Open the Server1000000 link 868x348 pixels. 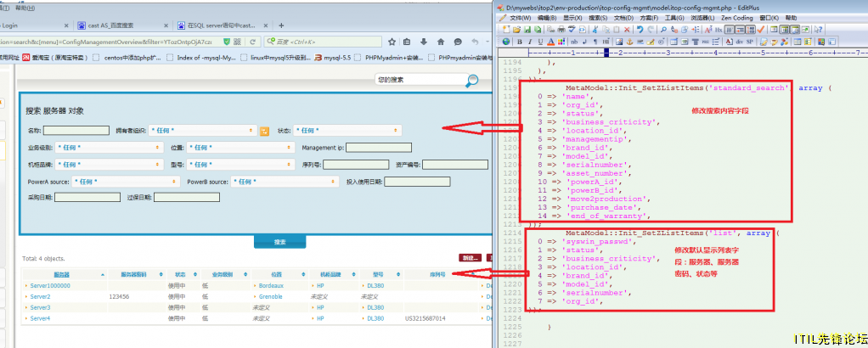click(x=50, y=286)
